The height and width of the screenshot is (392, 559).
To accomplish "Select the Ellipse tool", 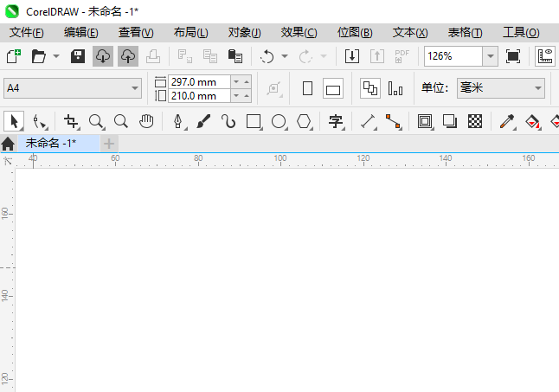I will [x=279, y=121].
